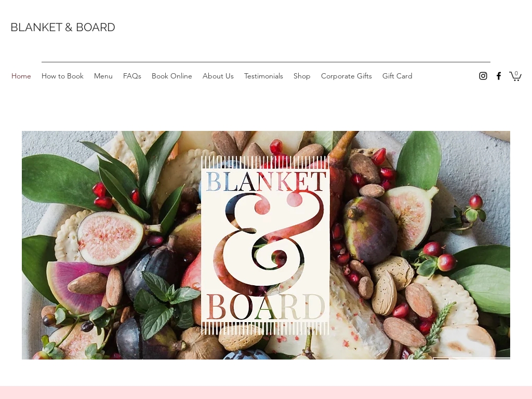Open the How to Book page
Image resolution: width=532 pixels, height=399 pixels.
(62, 76)
